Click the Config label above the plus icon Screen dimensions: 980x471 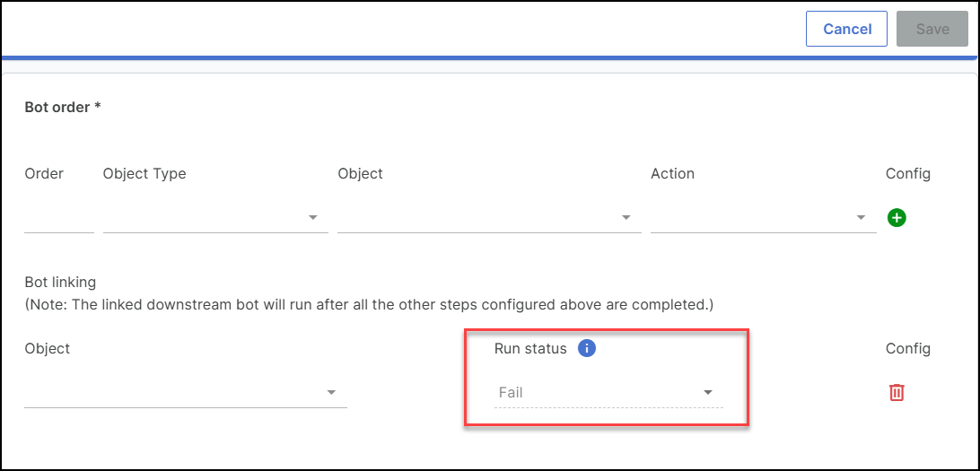tap(908, 174)
